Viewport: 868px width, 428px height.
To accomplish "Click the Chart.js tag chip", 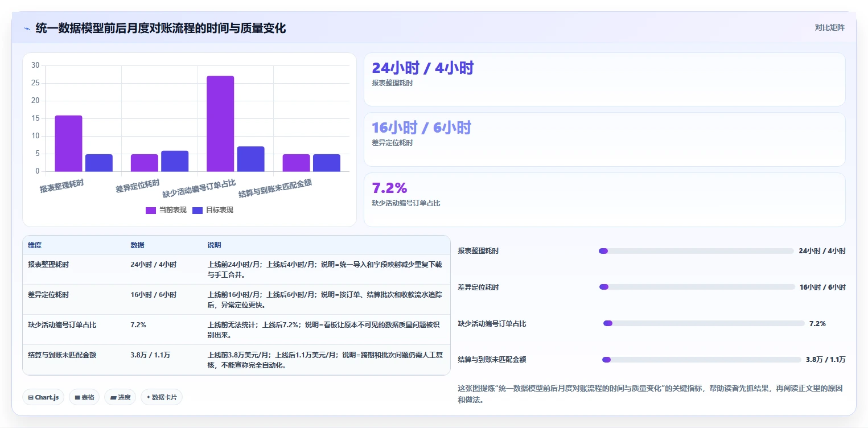I will tap(43, 397).
